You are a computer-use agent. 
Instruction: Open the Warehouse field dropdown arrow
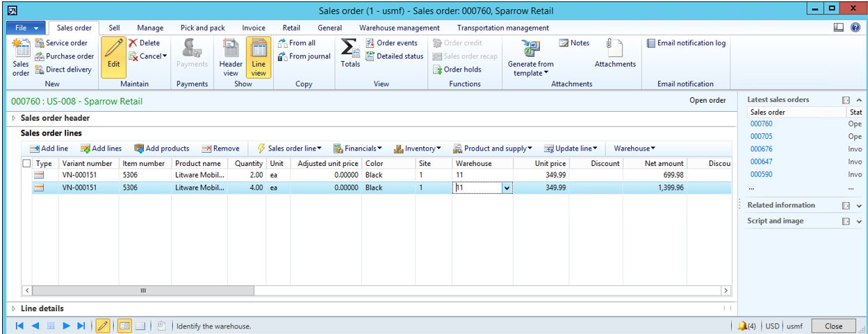click(x=507, y=188)
